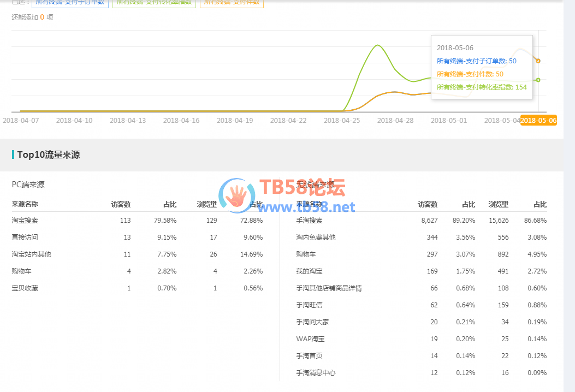Select the highlighted 2018-05-06 date label

pos(538,120)
